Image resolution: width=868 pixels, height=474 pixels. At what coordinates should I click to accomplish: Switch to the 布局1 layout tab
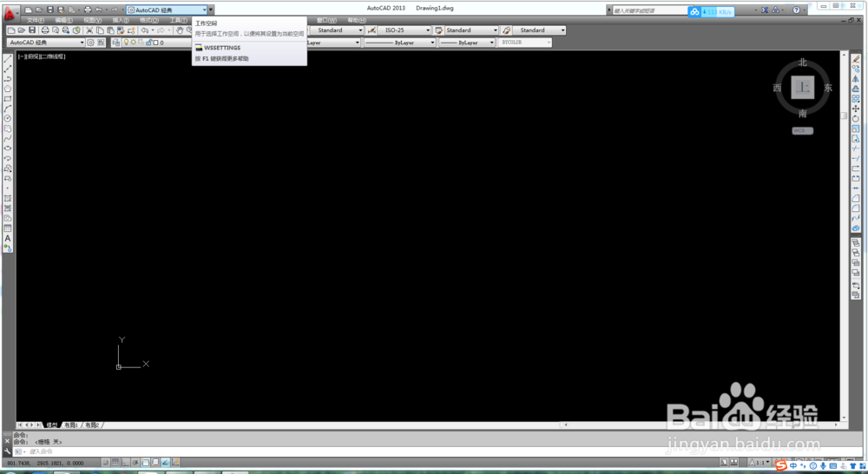[71, 425]
